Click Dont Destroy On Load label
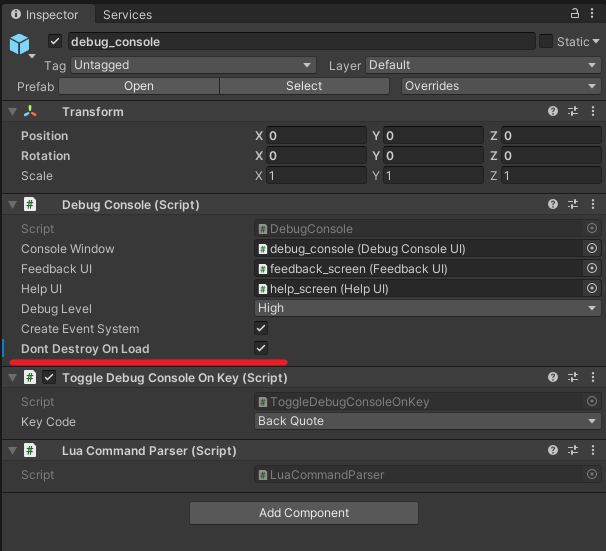 pyautogui.click(x=85, y=349)
